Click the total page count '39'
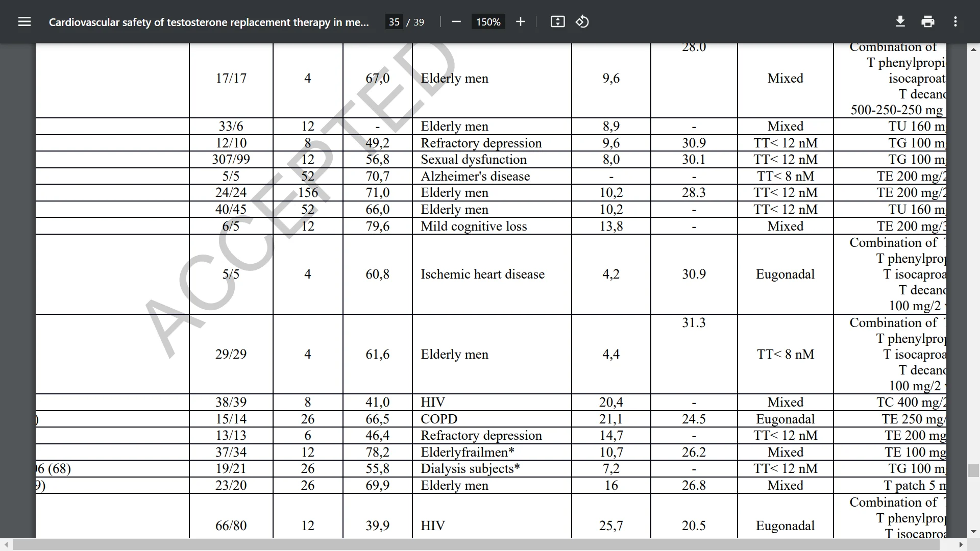The image size is (980, 551). [419, 22]
